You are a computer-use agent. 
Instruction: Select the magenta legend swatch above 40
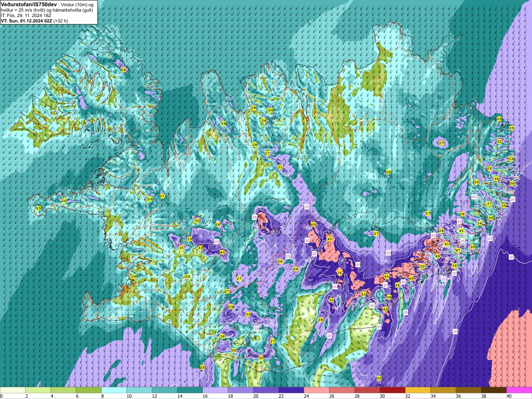519,390
